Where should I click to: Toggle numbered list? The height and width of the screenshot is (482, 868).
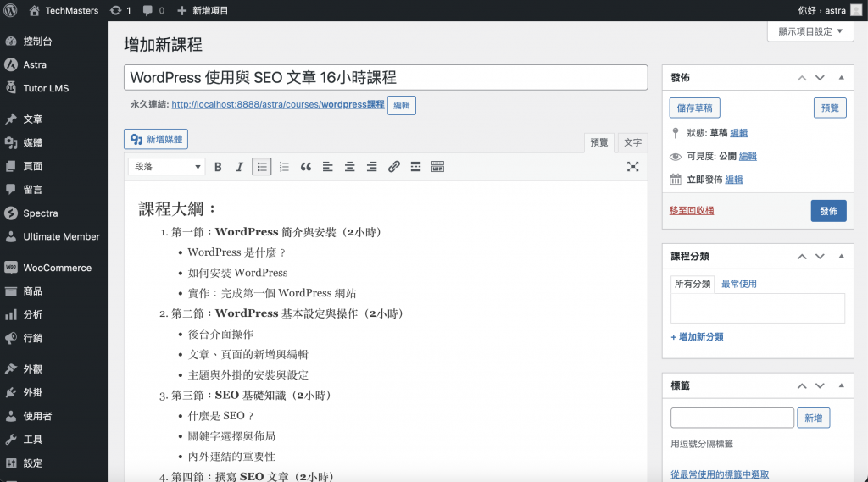click(x=284, y=167)
